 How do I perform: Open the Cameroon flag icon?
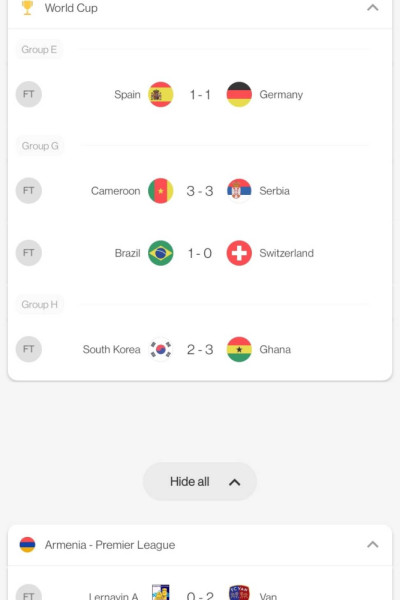tap(161, 191)
